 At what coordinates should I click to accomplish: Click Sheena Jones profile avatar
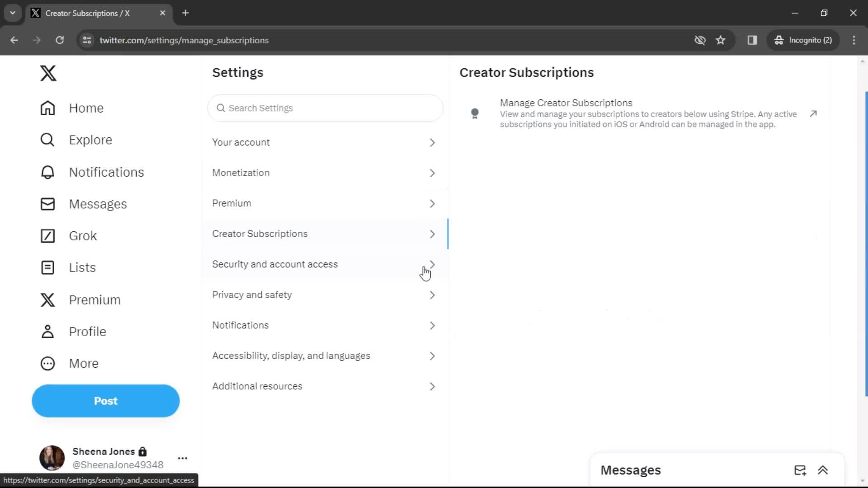pyautogui.click(x=52, y=458)
